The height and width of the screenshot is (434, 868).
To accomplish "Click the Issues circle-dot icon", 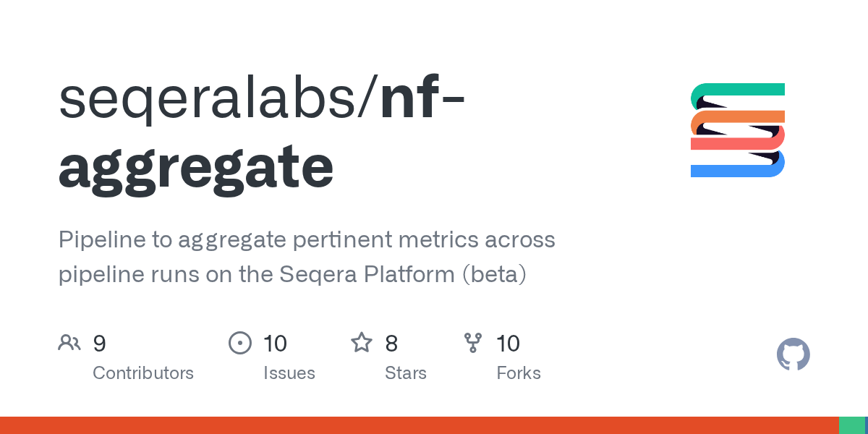I will tap(239, 343).
